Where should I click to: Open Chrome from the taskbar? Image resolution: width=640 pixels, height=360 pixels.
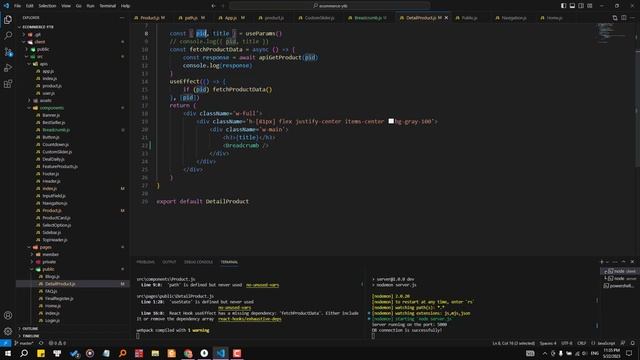pos(188,353)
